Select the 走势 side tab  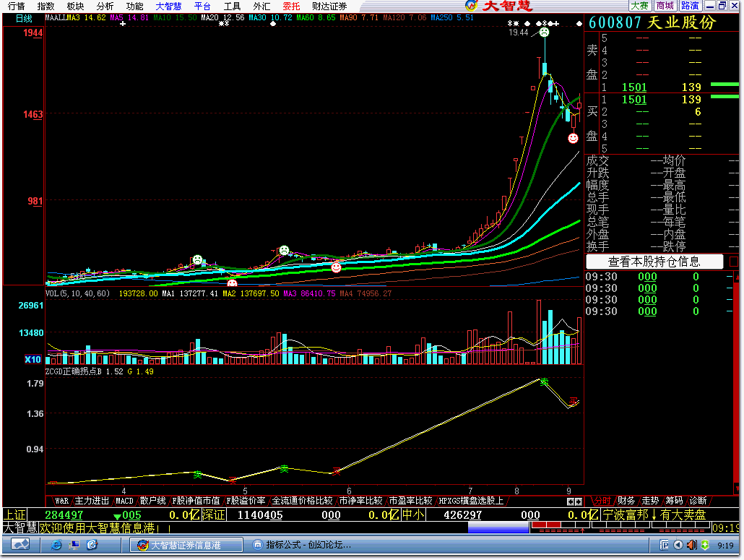pos(651,501)
